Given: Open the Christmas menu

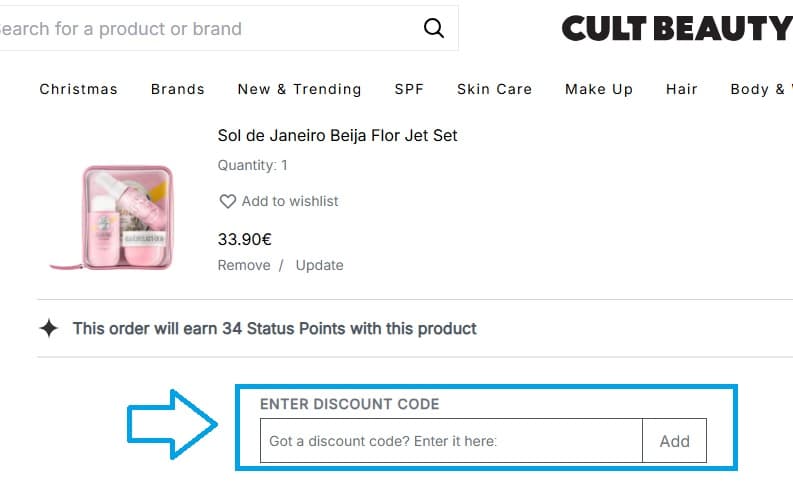Looking at the screenshot, I should [x=79, y=89].
